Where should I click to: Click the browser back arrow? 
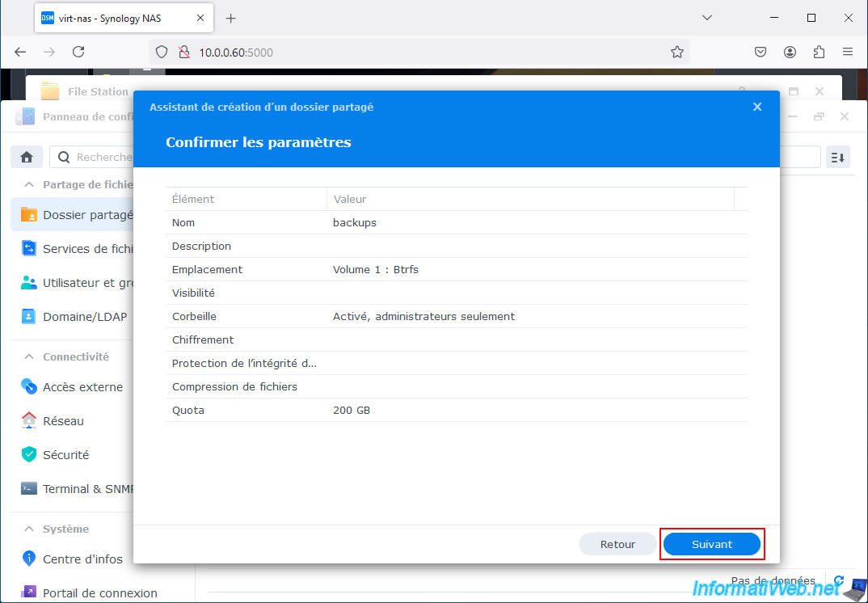20,52
